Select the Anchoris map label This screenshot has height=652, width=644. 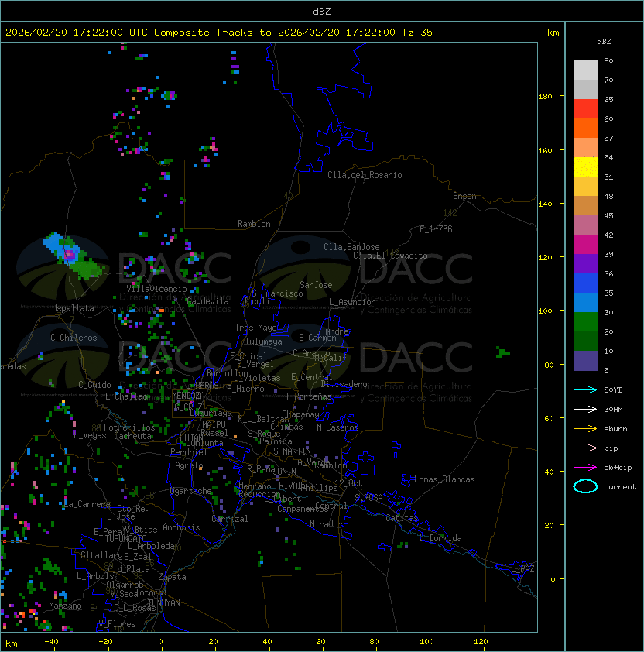tap(181, 527)
